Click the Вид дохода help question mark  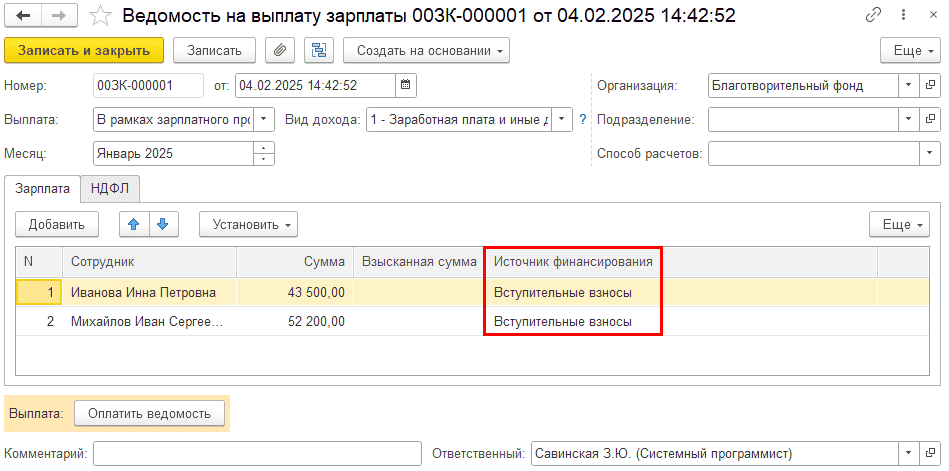pos(583,119)
